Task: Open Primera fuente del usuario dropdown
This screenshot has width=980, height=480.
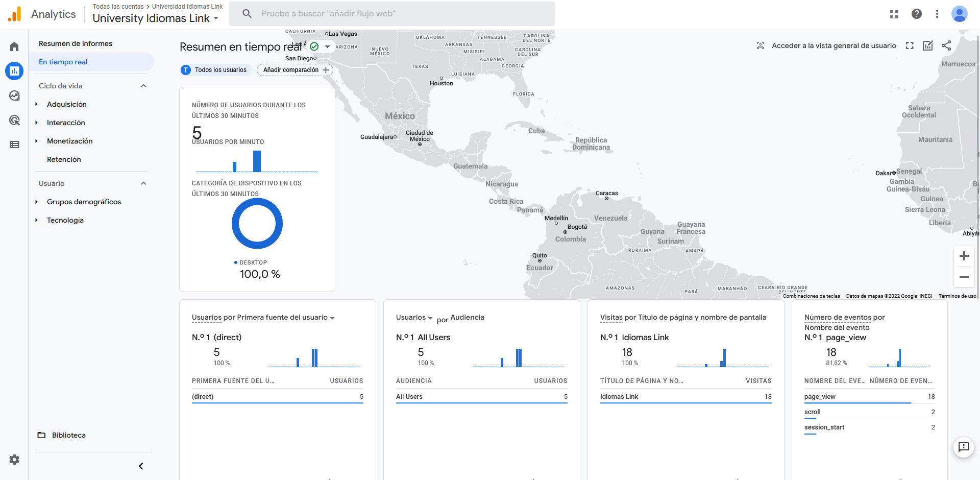Action: [x=332, y=318]
